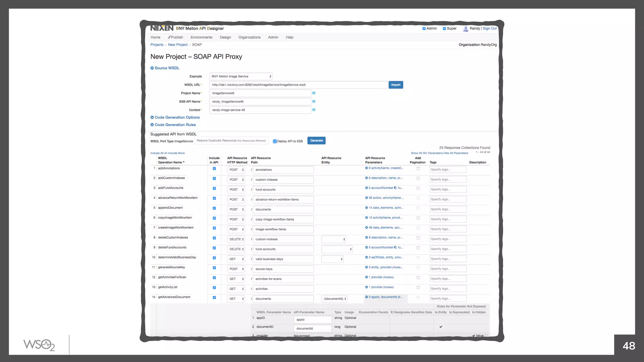Viewport: 644px width, 362px height.
Task: Open HTTP method dropdown for deleteCustomIndexes
Action: (236, 239)
